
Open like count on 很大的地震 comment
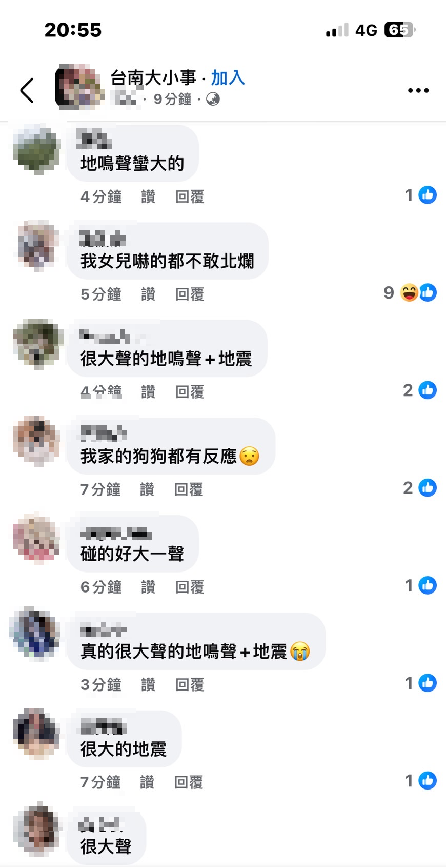421,781
